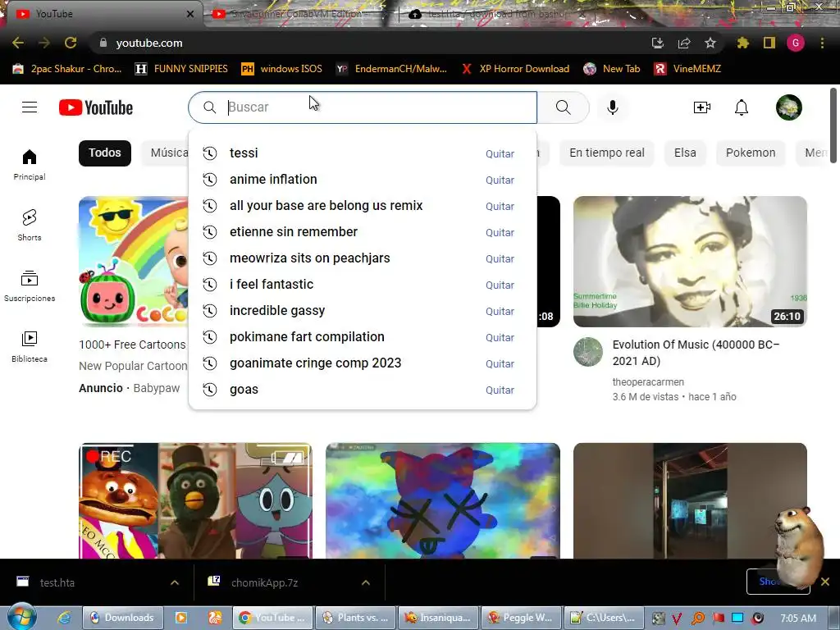
Task: Click the YouTube logo
Action: (96, 107)
